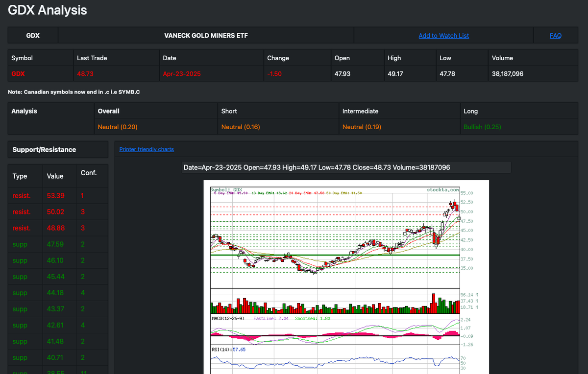Click the volume bars chart panel
This screenshot has width=588, height=374.
click(x=335, y=302)
